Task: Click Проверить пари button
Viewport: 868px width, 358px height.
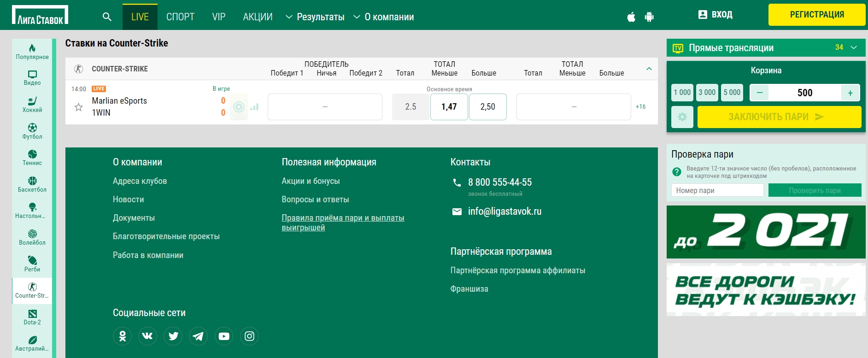Action: pyautogui.click(x=815, y=190)
